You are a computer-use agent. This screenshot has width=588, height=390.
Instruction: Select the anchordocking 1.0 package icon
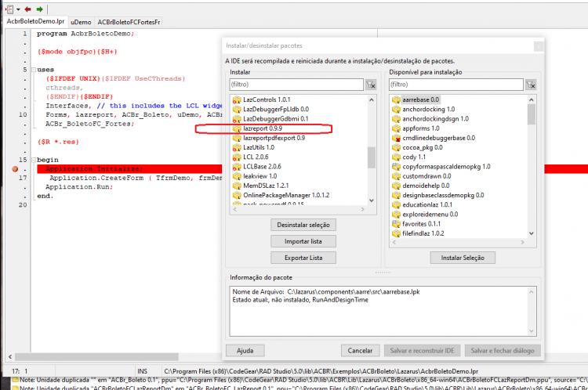(396, 110)
